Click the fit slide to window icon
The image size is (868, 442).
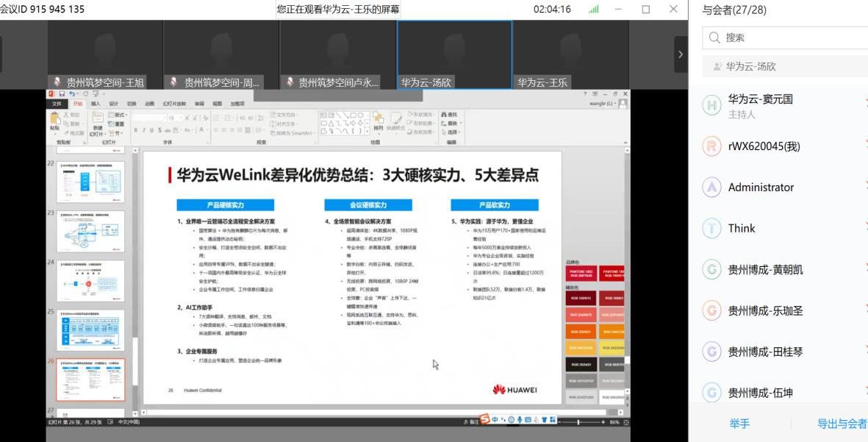[625, 422]
